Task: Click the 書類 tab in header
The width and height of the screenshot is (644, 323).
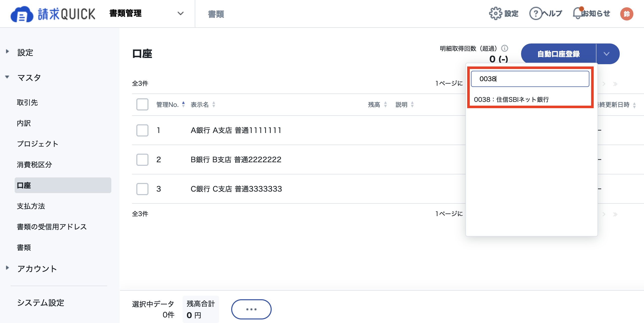Action: pyautogui.click(x=216, y=14)
